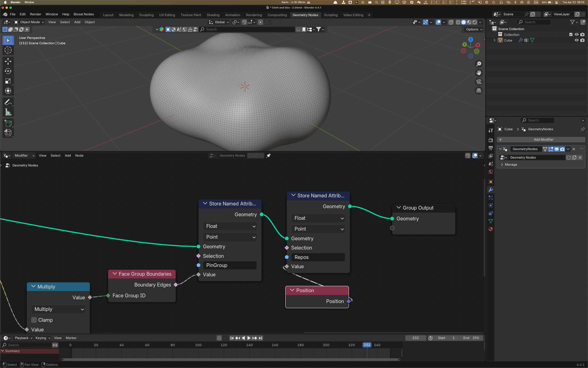Open the Object Mode dropdown
Viewport: 588px width, 368px height.
(29, 22)
